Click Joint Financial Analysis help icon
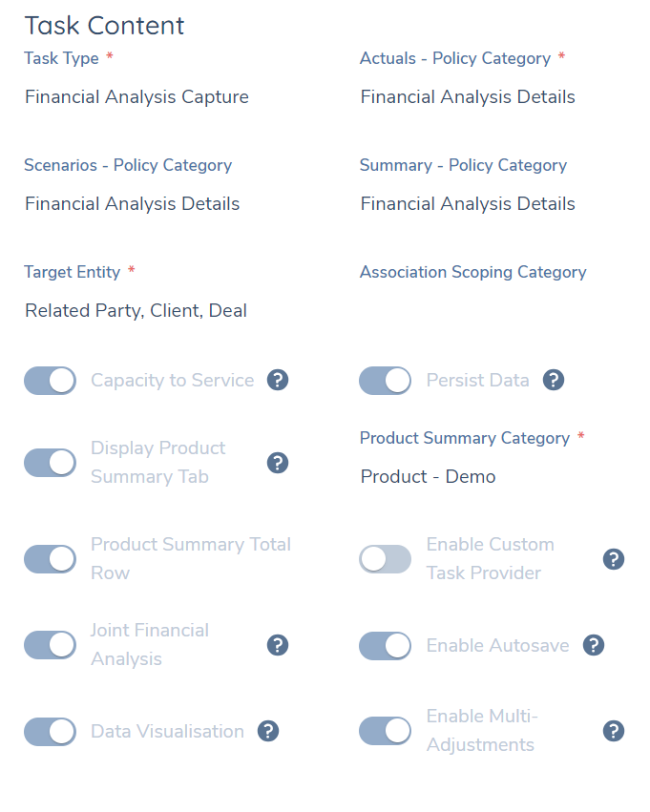This screenshot has height=812, width=650. point(278,645)
